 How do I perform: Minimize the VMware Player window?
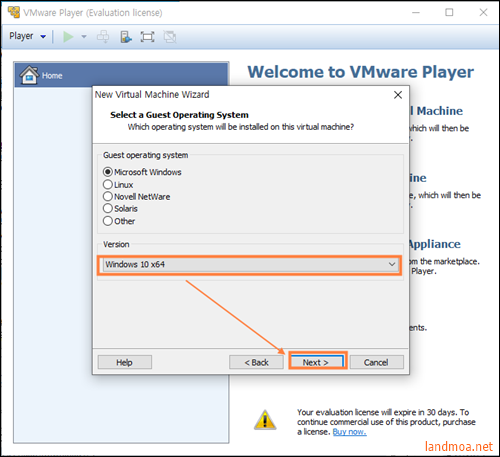click(x=416, y=13)
